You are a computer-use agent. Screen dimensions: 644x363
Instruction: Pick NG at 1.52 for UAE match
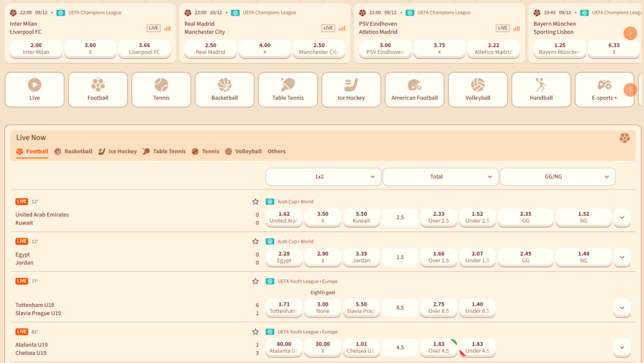point(584,217)
